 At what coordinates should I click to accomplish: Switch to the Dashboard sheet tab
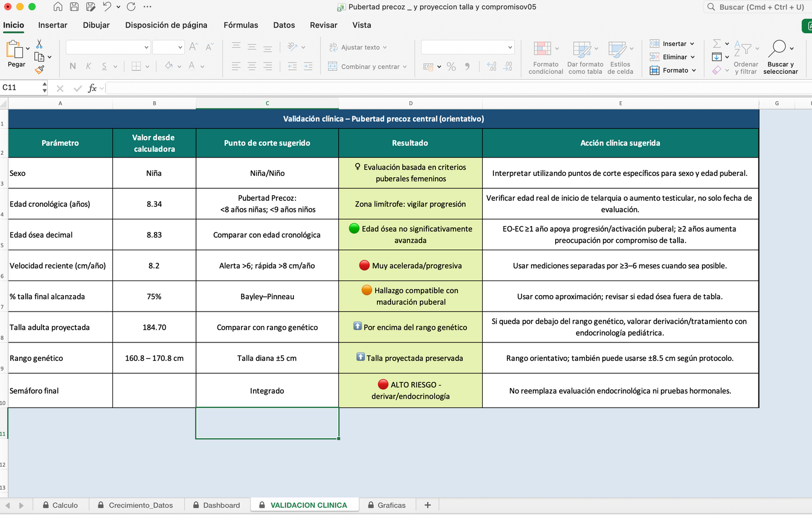pyautogui.click(x=216, y=505)
